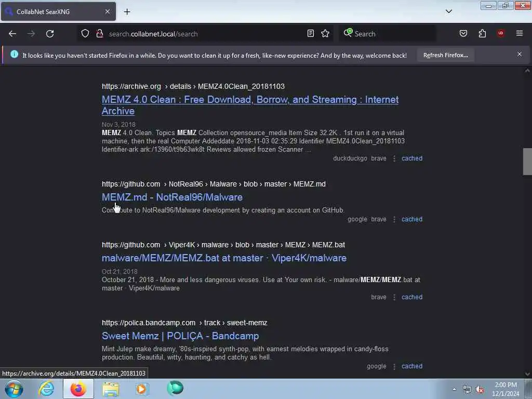The width and height of the screenshot is (532, 399).
Task: Click the github.com NotReal96 URL breadcrumb
Action: (214, 184)
